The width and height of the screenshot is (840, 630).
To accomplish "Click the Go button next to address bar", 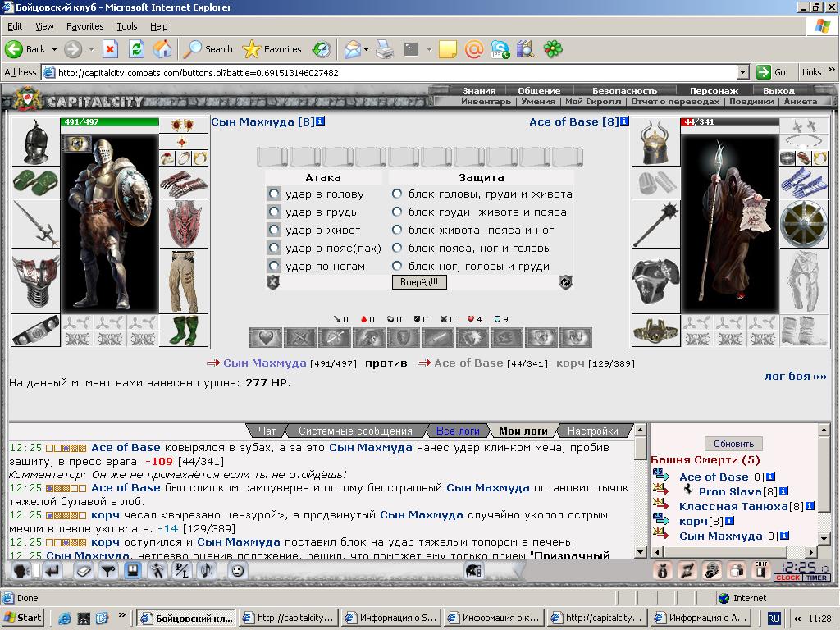I will (770, 72).
